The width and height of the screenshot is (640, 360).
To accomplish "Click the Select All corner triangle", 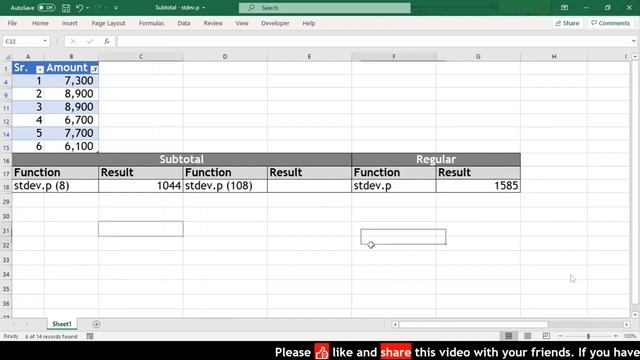I will click(7, 57).
